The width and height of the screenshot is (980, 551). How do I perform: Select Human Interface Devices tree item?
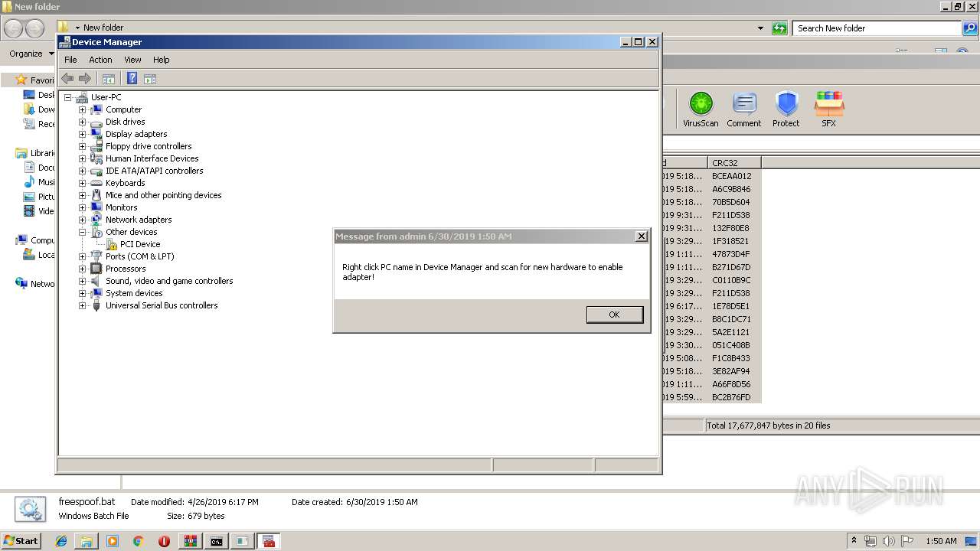click(x=152, y=158)
